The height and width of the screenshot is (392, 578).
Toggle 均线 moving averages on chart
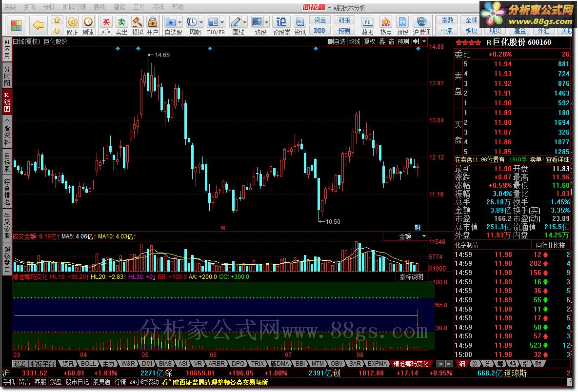click(354, 41)
